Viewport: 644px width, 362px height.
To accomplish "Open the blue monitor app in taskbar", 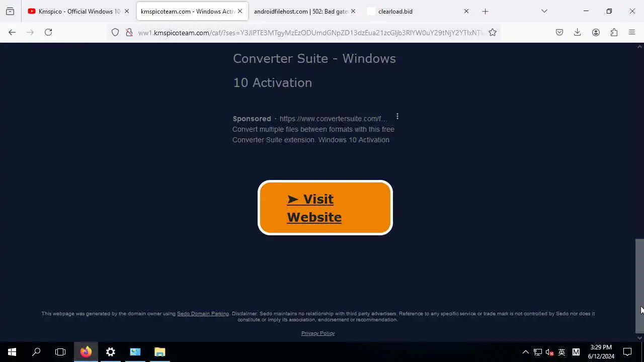I will (135, 352).
